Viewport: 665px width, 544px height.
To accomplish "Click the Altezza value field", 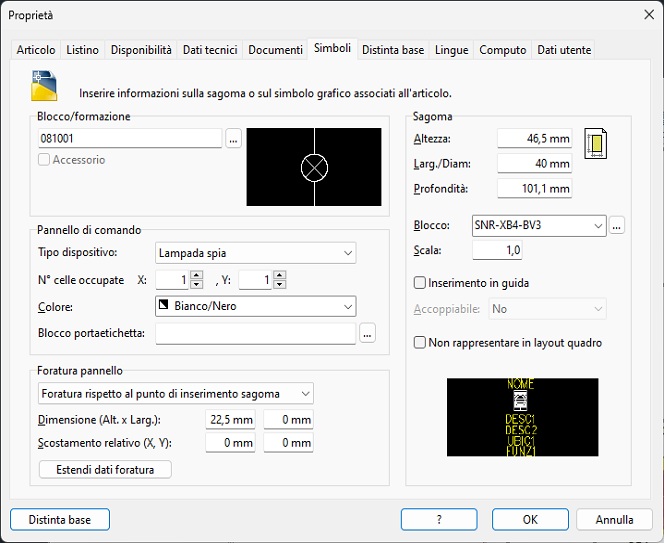I will pyautogui.click(x=534, y=139).
